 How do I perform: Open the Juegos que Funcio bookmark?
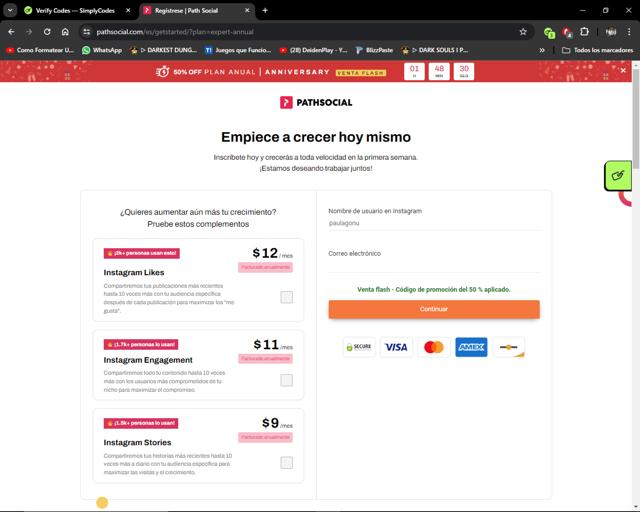pyautogui.click(x=238, y=50)
